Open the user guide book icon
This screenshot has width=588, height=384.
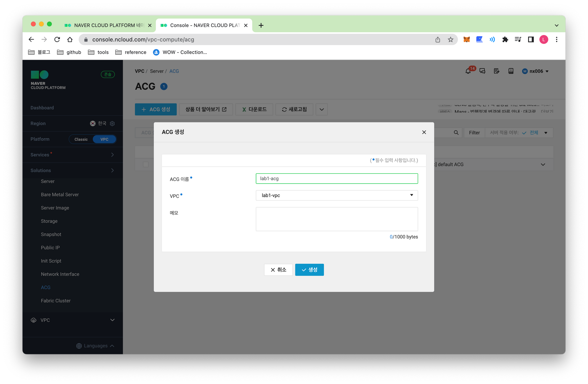511,71
